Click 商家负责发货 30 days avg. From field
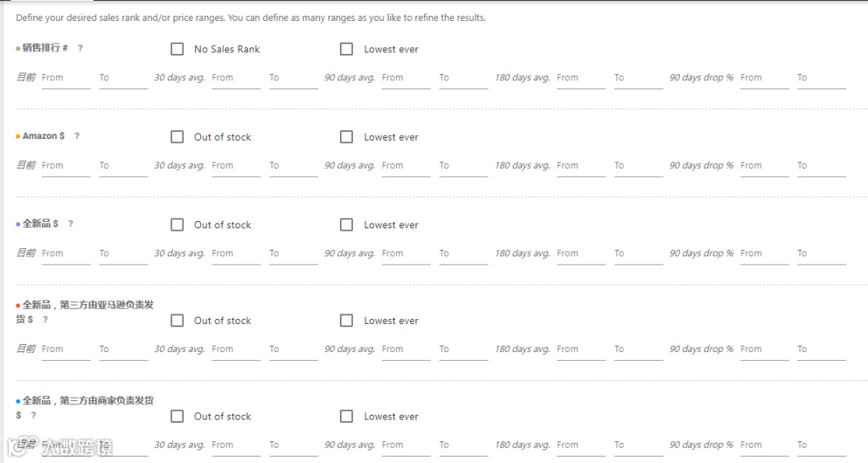Viewport: 868px width, 463px height. [235, 445]
